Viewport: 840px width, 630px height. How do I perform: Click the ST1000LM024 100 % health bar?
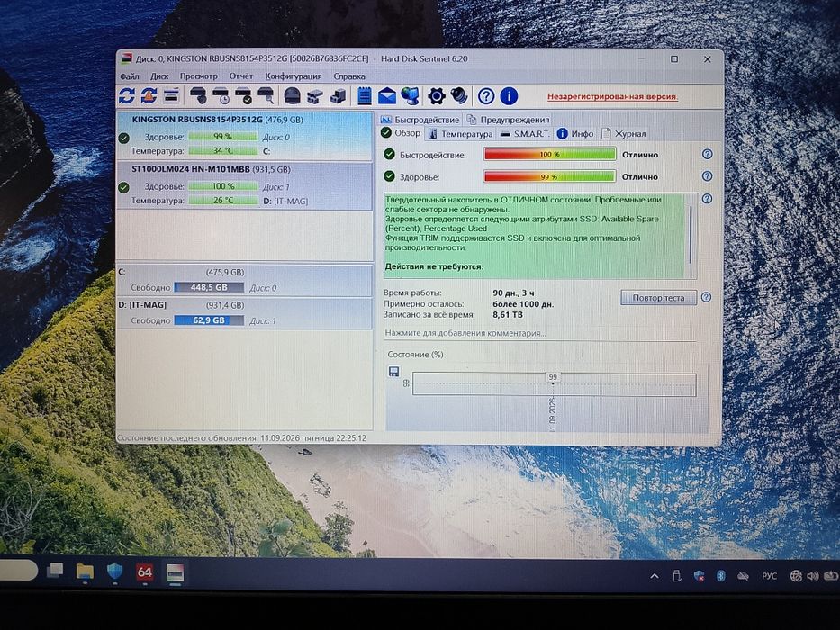click(223, 186)
